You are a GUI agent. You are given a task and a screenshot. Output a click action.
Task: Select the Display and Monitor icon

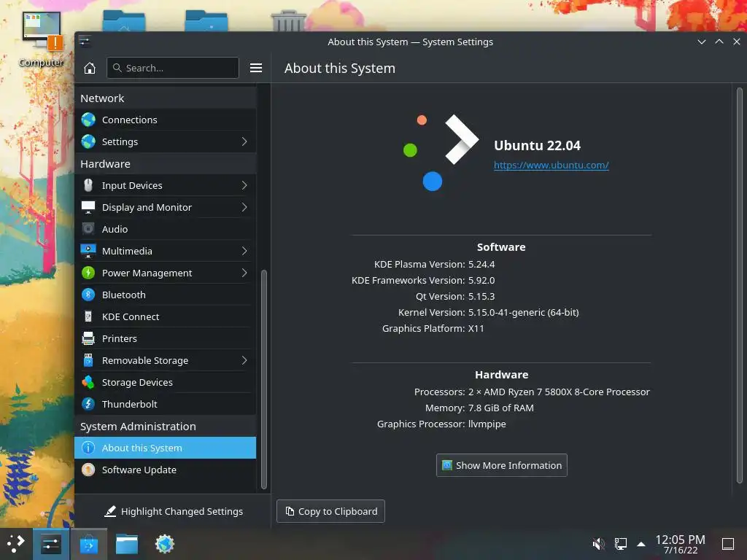point(88,207)
